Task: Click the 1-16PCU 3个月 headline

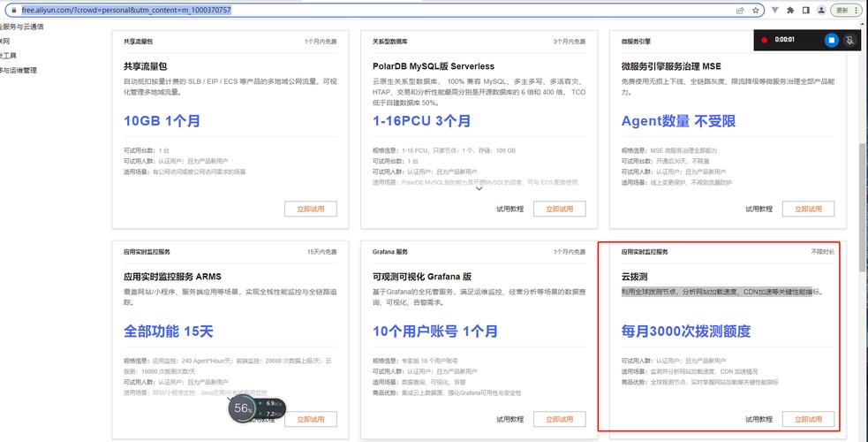Action: coord(422,121)
